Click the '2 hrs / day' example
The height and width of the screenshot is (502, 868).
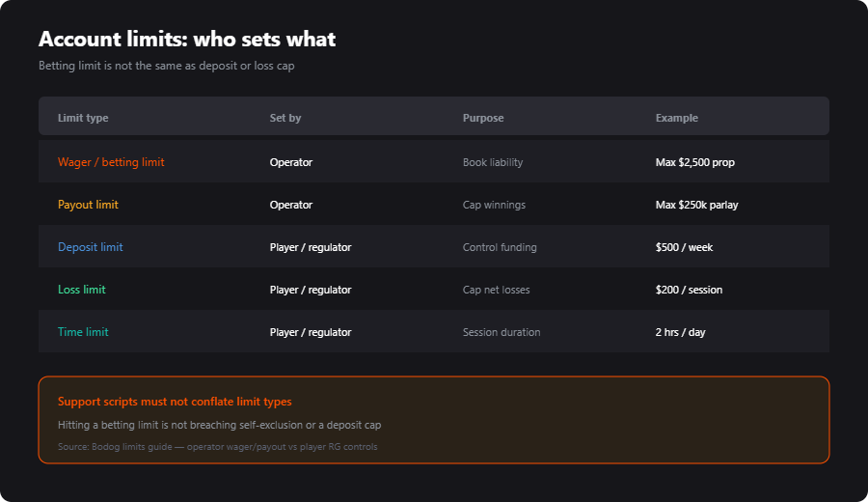point(680,332)
